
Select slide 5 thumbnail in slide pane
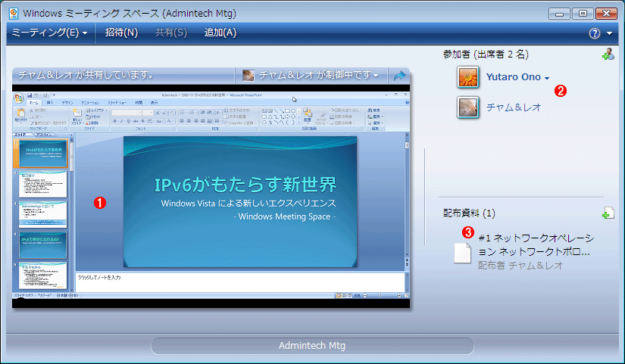click(43, 275)
